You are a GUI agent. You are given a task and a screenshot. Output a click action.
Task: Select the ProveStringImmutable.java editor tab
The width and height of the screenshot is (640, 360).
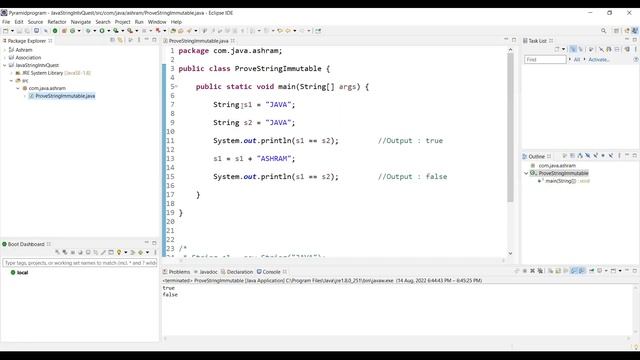coord(198,41)
